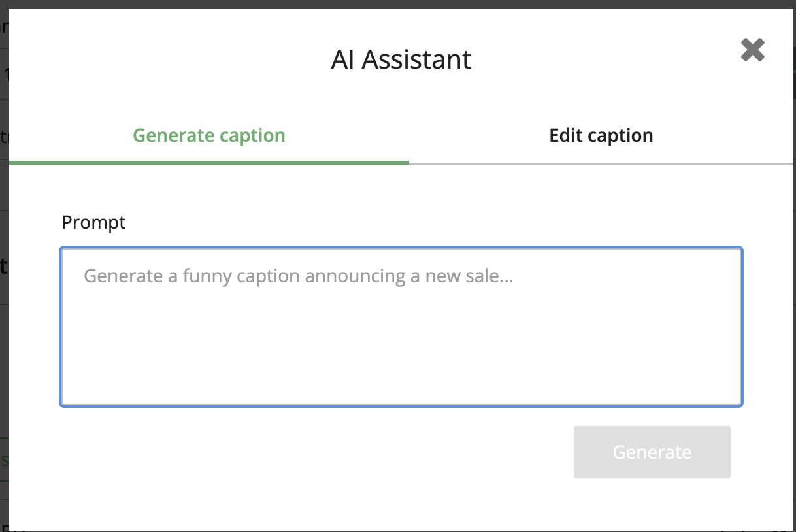The height and width of the screenshot is (532, 796).
Task: Click the placeholder text about a funny caption
Action: coord(299,276)
